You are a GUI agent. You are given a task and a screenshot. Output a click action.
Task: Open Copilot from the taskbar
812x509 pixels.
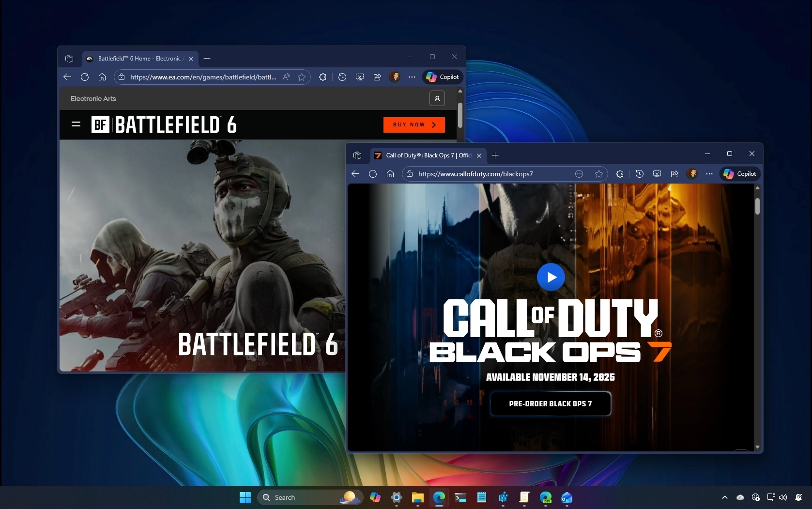[x=375, y=497]
